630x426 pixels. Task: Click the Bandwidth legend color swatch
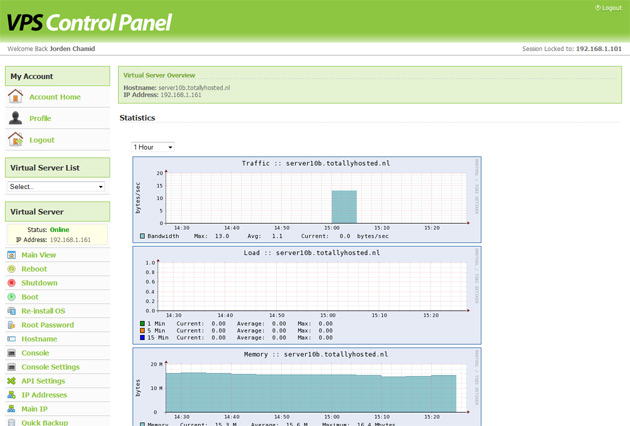click(142, 236)
